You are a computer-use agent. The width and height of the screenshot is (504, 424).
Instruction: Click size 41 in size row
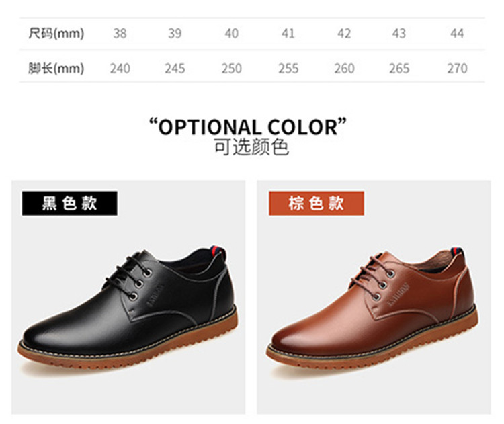tap(288, 34)
